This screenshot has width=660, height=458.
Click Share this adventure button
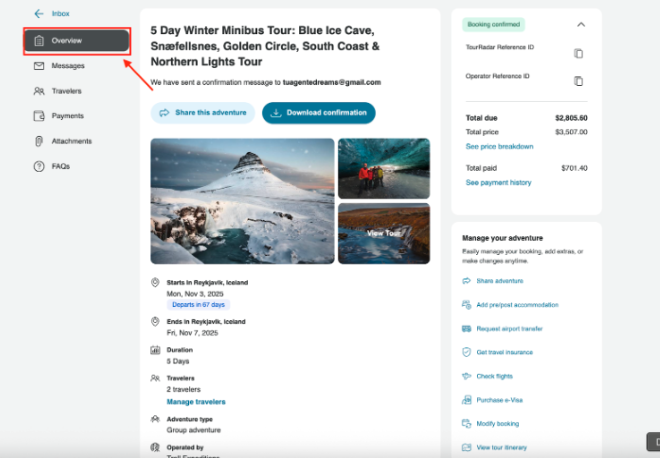(x=203, y=113)
